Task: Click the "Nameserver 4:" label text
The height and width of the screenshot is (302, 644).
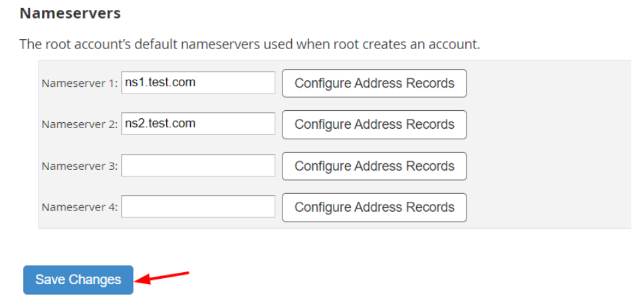Action: [79, 208]
